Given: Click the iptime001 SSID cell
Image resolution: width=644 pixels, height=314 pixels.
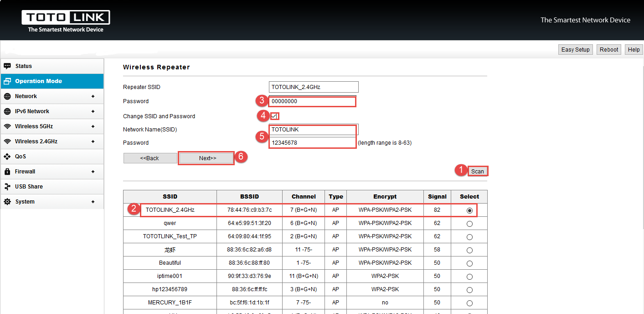Looking at the screenshot, I should [x=170, y=276].
